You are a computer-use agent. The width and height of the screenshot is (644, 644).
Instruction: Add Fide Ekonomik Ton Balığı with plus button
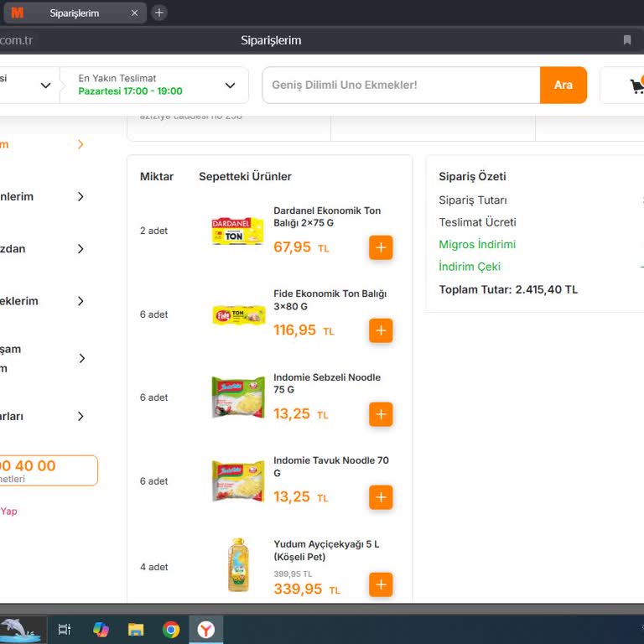[381, 330]
